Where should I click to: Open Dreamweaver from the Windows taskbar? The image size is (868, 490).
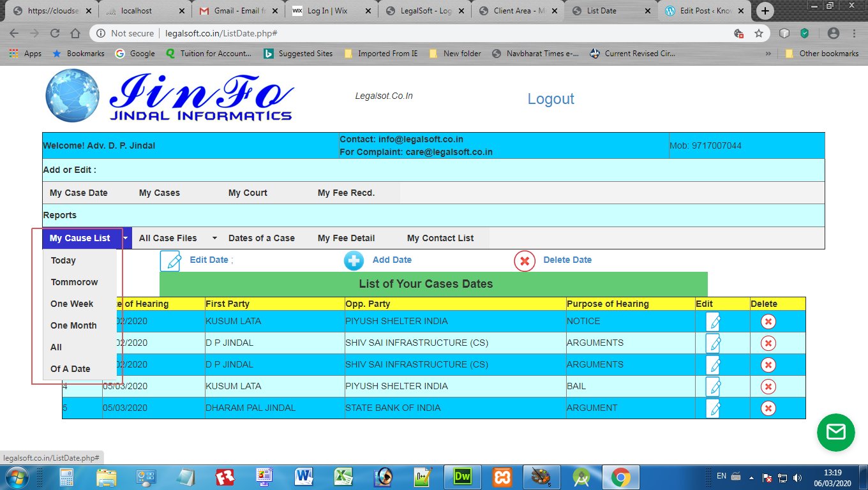click(461, 476)
